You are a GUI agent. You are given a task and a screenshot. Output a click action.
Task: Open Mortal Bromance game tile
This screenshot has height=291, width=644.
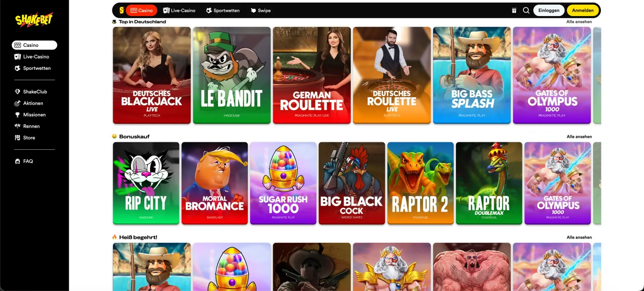point(215,183)
